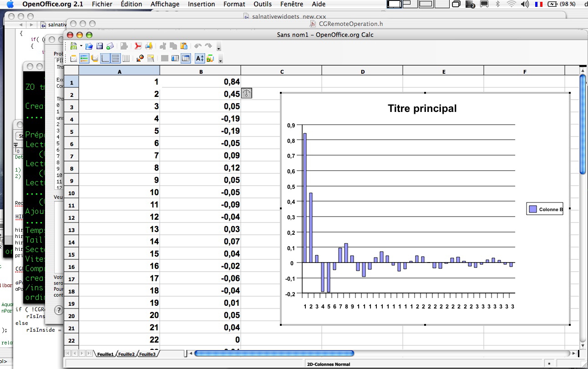Print the file directly with printer icon
This screenshot has height=369, width=588.
(x=149, y=46)
